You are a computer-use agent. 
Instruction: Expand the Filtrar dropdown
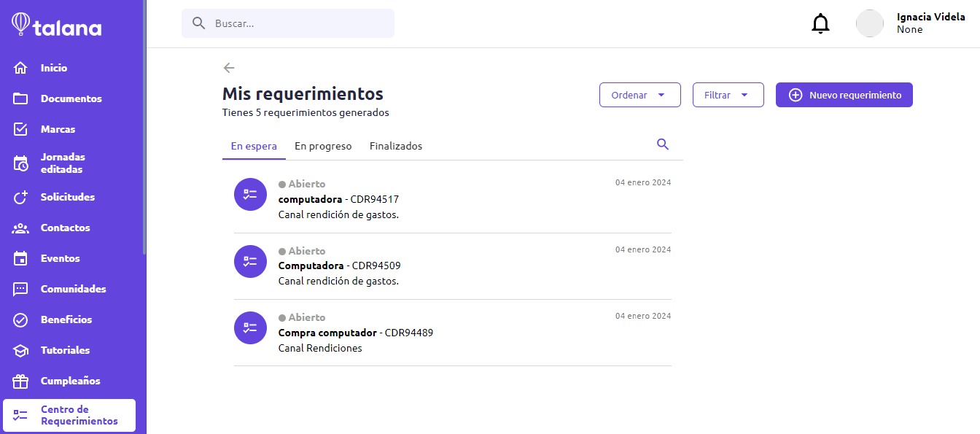[x=728, y=95]
